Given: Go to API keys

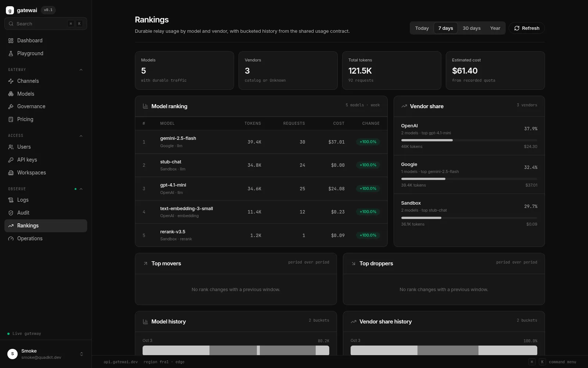Looking at the screenshot, I should 46,160.
